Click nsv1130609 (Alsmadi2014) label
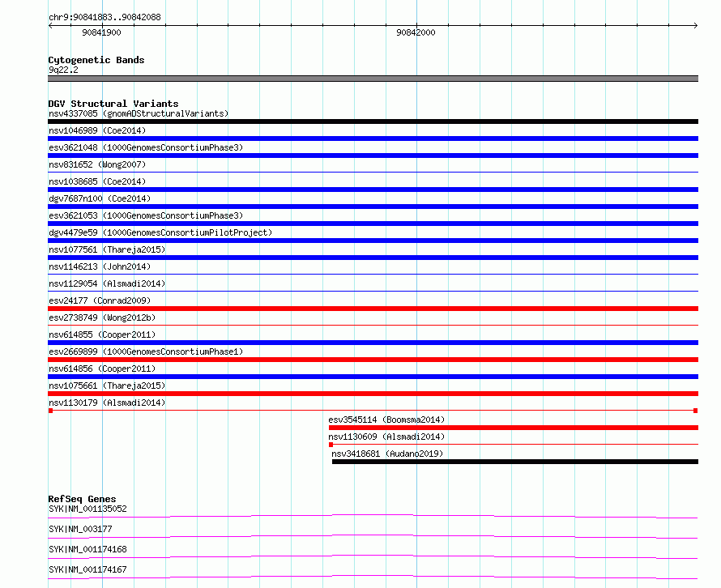721x588 pixels. click(x=386, y=437)
